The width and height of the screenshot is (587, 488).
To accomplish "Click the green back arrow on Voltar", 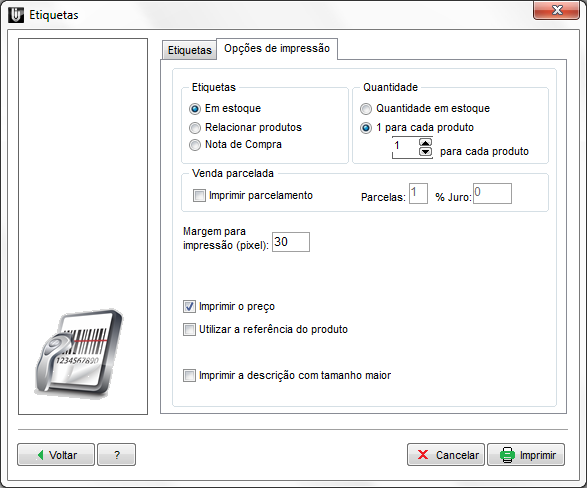I will pos(40,455).
